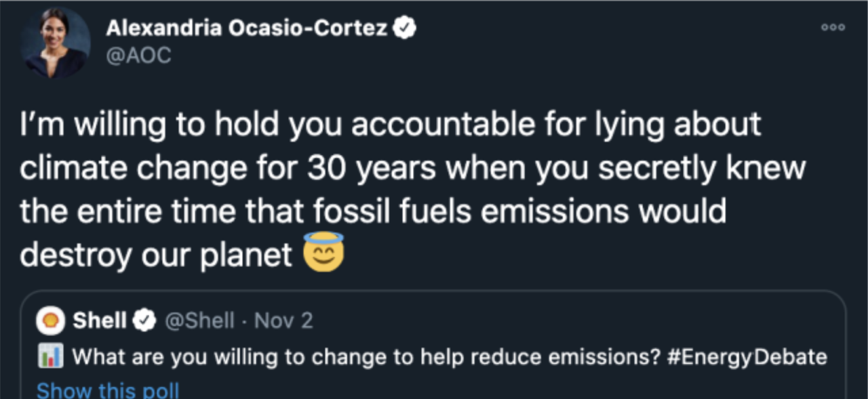Open the #EnergyDebate hashtag
Image resolution: width=868 pixels, height=399 pixels.
747,356
